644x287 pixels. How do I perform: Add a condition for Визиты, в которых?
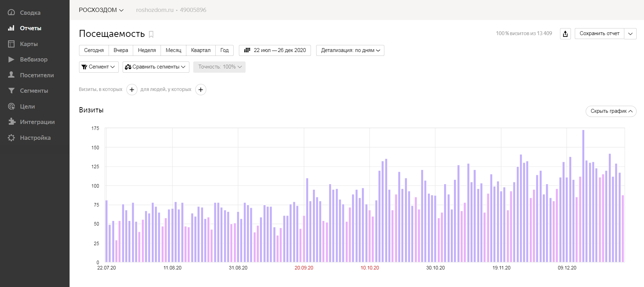pyautogui.click(x=132, y=90)
